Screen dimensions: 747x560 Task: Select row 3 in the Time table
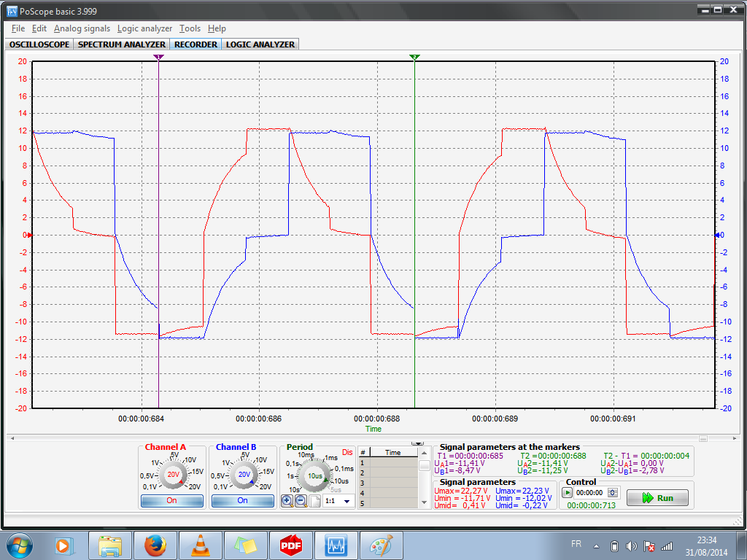pyautogui.click(x=390, y=483)
